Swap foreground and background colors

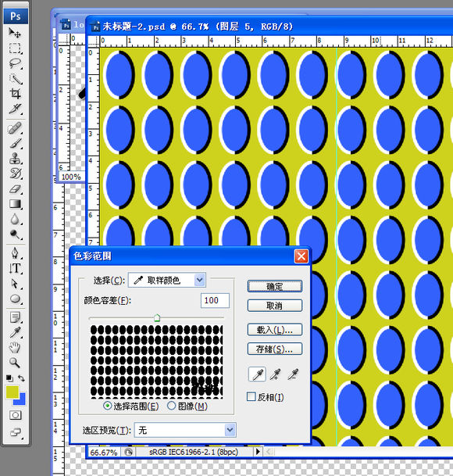click(21, 378)
